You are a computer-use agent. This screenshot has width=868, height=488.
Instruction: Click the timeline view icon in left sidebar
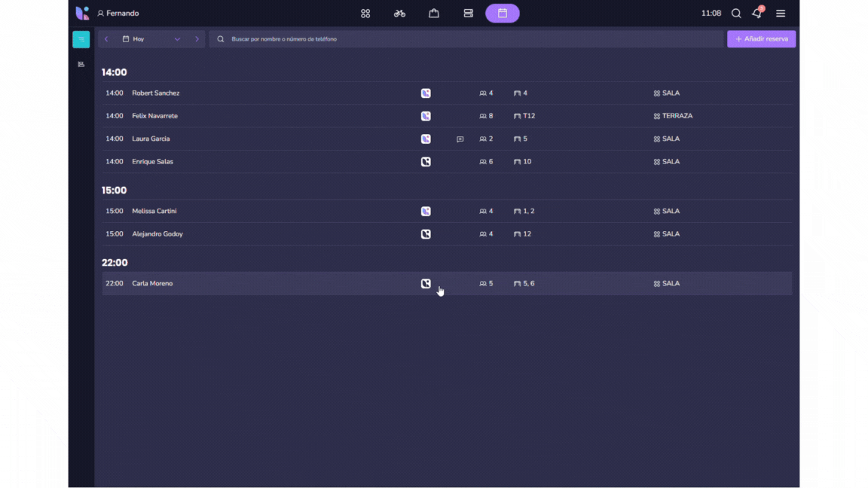point(81,65)
